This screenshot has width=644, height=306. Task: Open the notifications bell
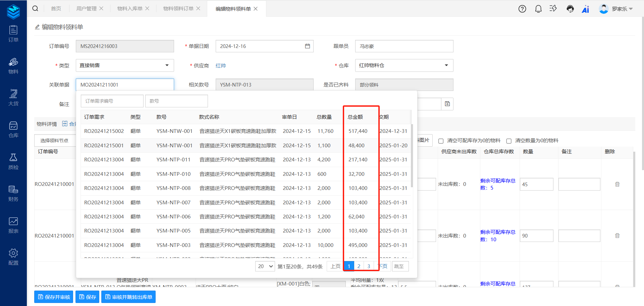[538, 9]
